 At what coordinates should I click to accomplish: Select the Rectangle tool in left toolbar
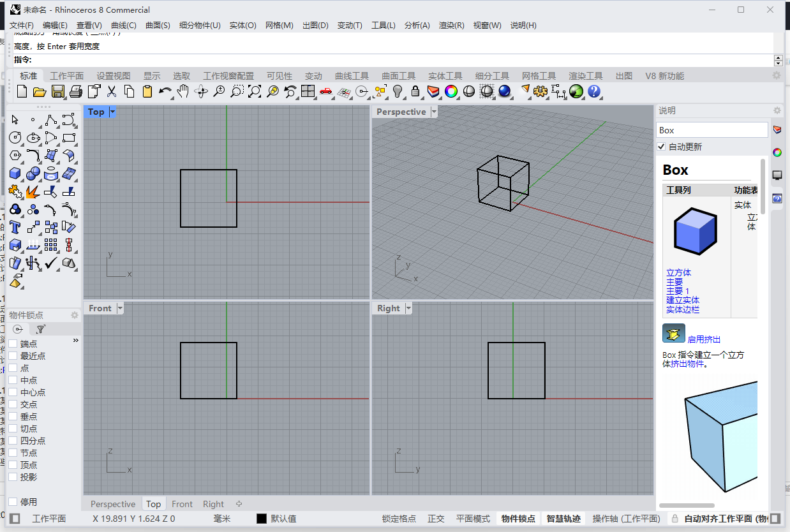(x=69, y=138)
